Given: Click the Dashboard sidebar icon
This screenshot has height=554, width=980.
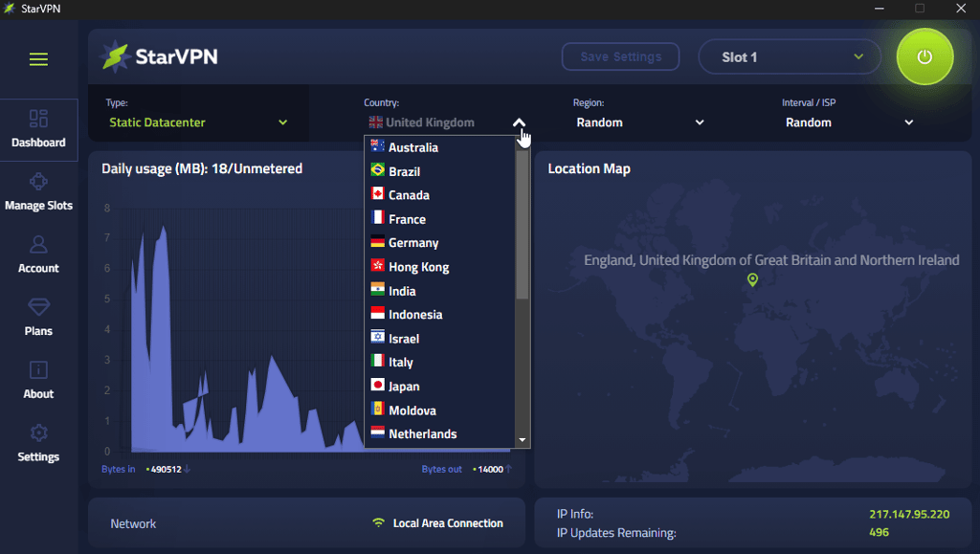Looking at the screenshot, I should (x=38, y=119).
